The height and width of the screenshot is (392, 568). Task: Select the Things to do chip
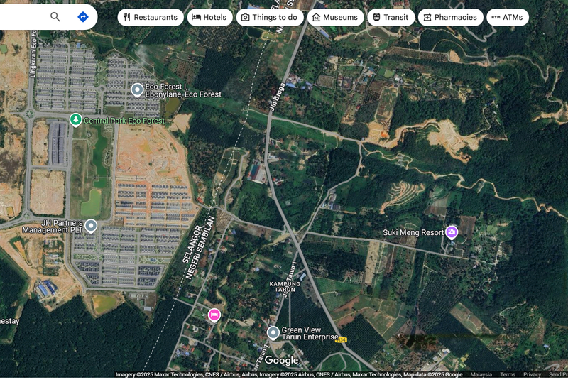point(269,17)
